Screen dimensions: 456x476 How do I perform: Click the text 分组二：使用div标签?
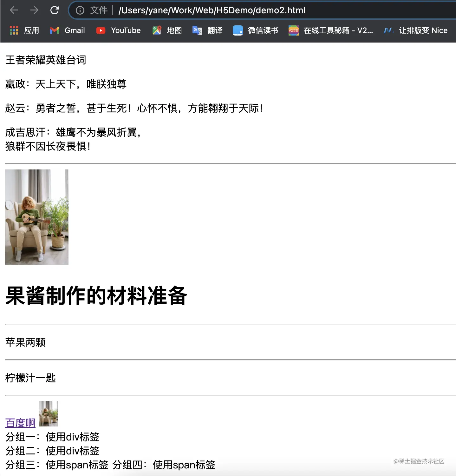(x=52, y=451)
